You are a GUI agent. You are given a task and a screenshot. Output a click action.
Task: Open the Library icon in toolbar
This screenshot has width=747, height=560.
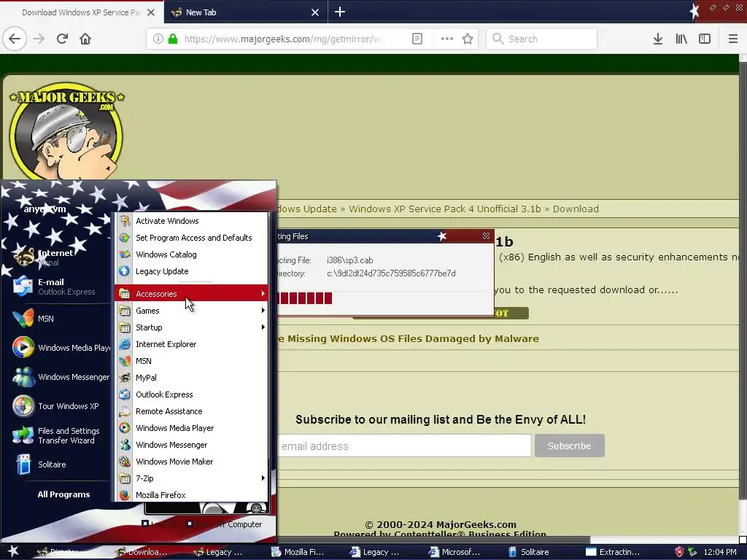coord(681,39)
